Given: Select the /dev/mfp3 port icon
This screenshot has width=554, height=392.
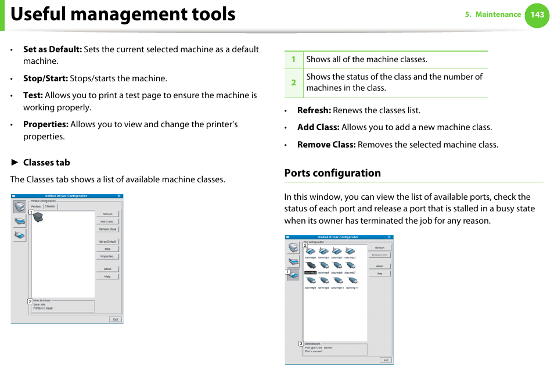Looking at the screenshot, I should pos(350,251).
